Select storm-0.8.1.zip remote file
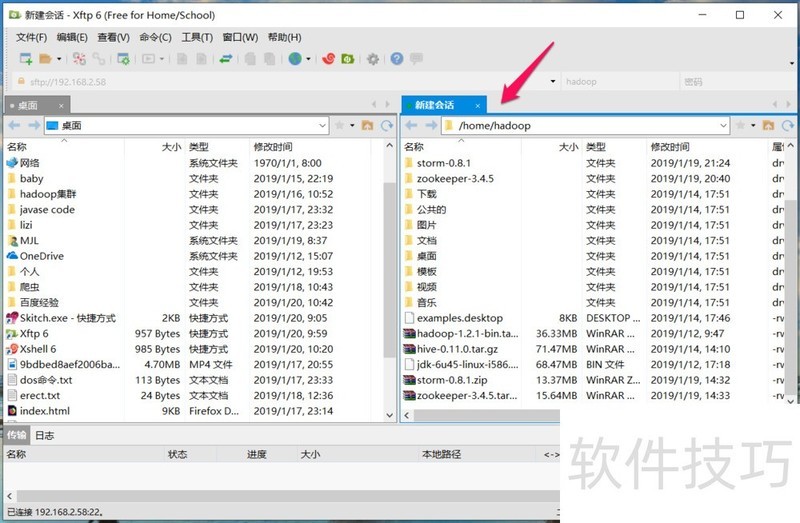 [x=452, y=380]
